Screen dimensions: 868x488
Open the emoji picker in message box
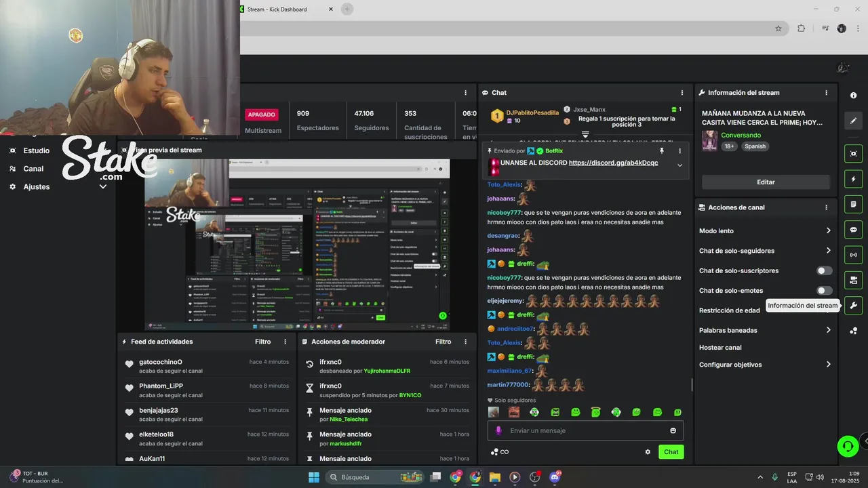click(673, 430)
